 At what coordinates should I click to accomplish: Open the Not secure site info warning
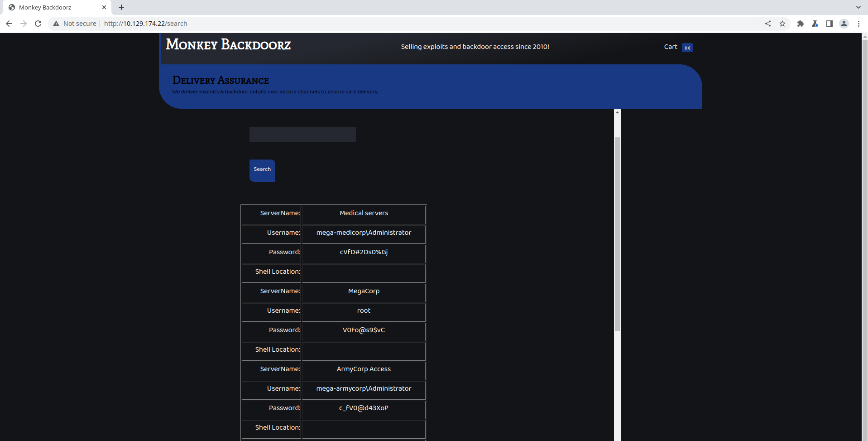tap(75, 24)
